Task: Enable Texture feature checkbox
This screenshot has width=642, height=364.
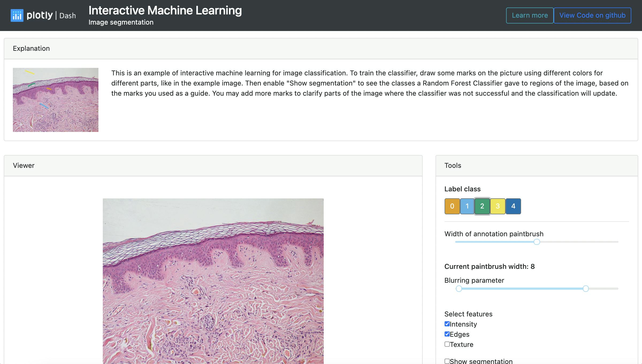Action: 447,344
